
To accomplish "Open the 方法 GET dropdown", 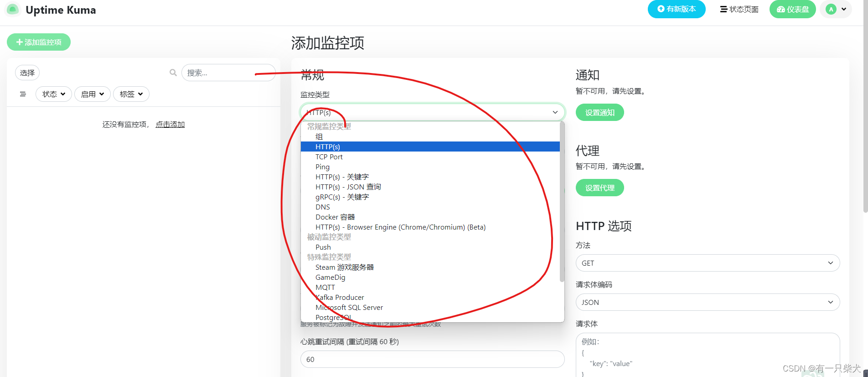I will point(708,263).
